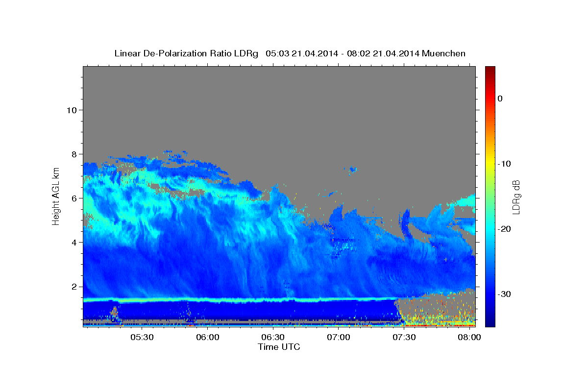Click the 06:00 time tick label

pos(208,338)
